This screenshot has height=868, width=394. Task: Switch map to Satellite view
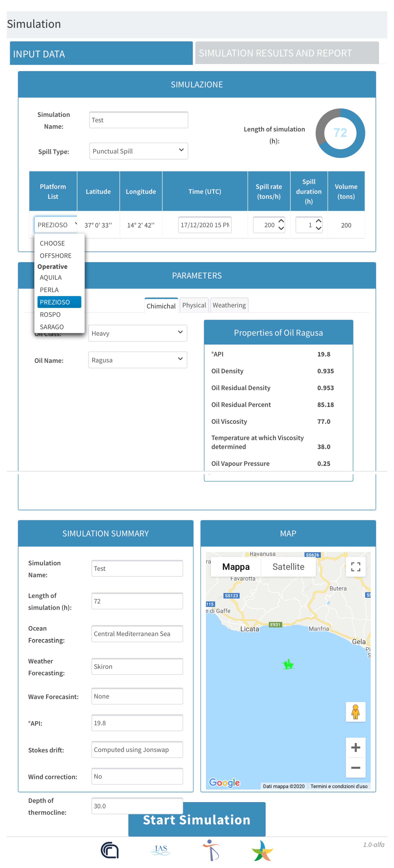point(288,567)
